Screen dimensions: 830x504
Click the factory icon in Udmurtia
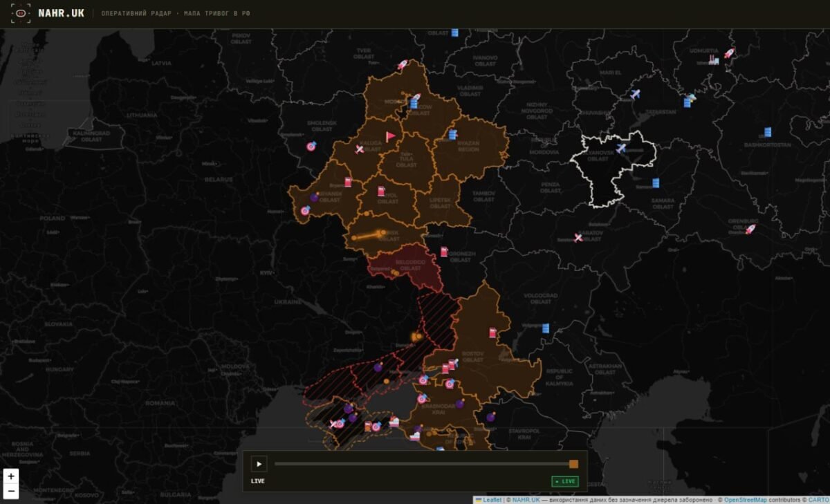[x=713, y=61]
